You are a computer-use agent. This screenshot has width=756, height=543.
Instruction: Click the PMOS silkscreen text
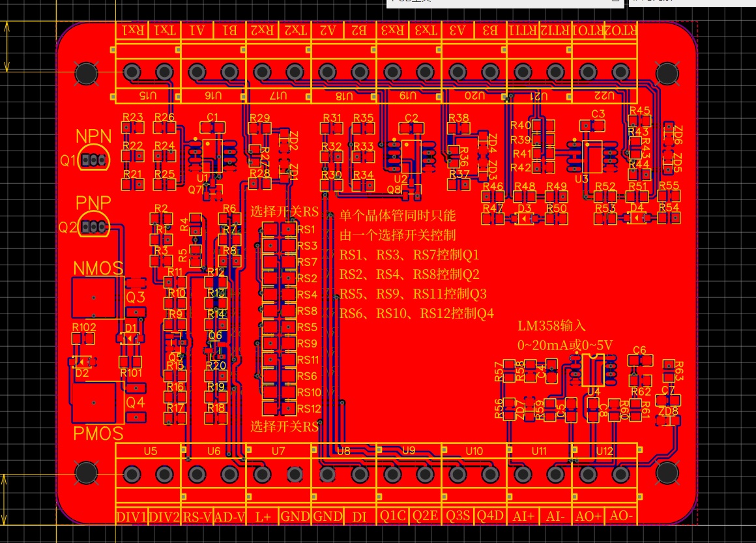[98, 434]
